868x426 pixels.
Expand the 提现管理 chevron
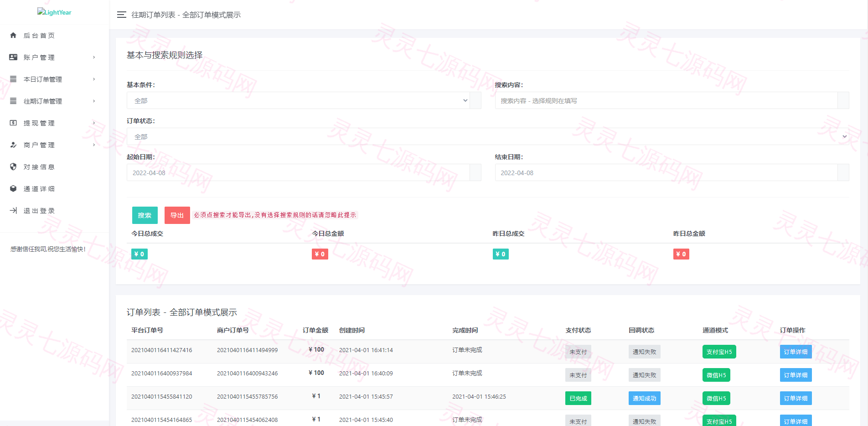94,123
